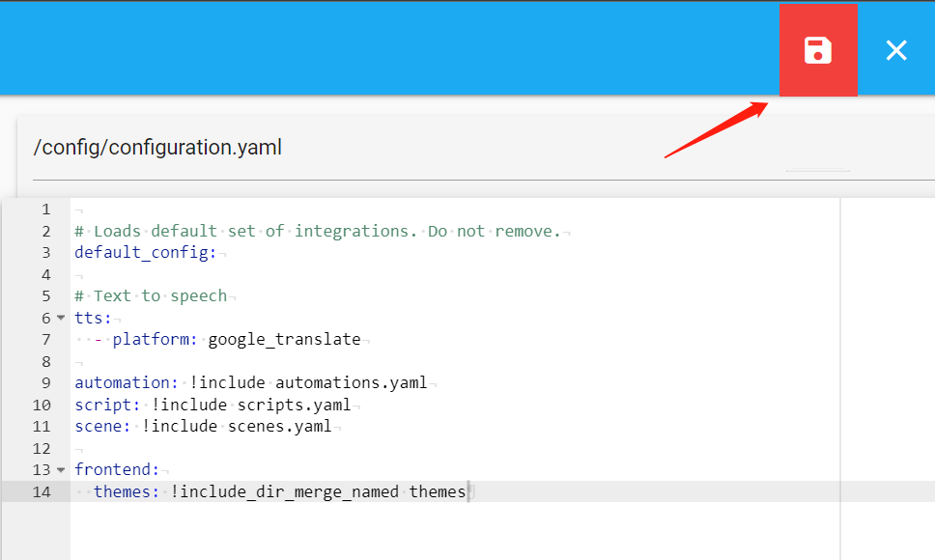This screenshot has height=560, width=935.
Task: Select line number 14 in the gutter
Action: point(42,492)
